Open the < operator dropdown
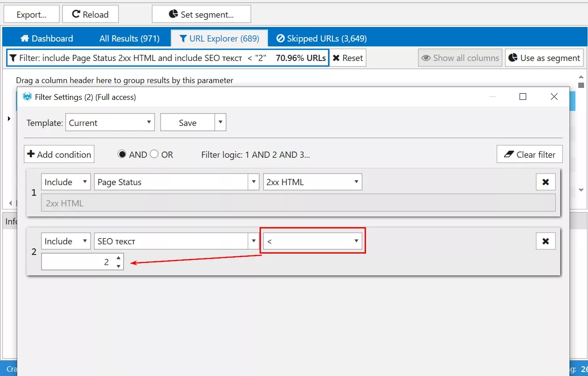Image resolution: width=588 pixels, height=376 pixels. click(x=313, y=241)
